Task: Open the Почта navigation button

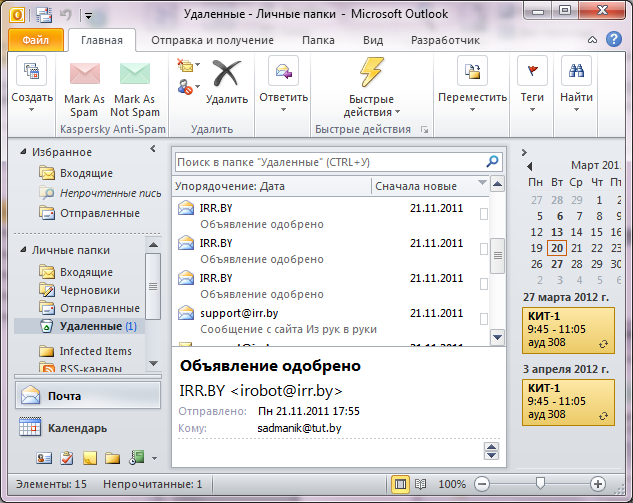Action: [88, 396]
